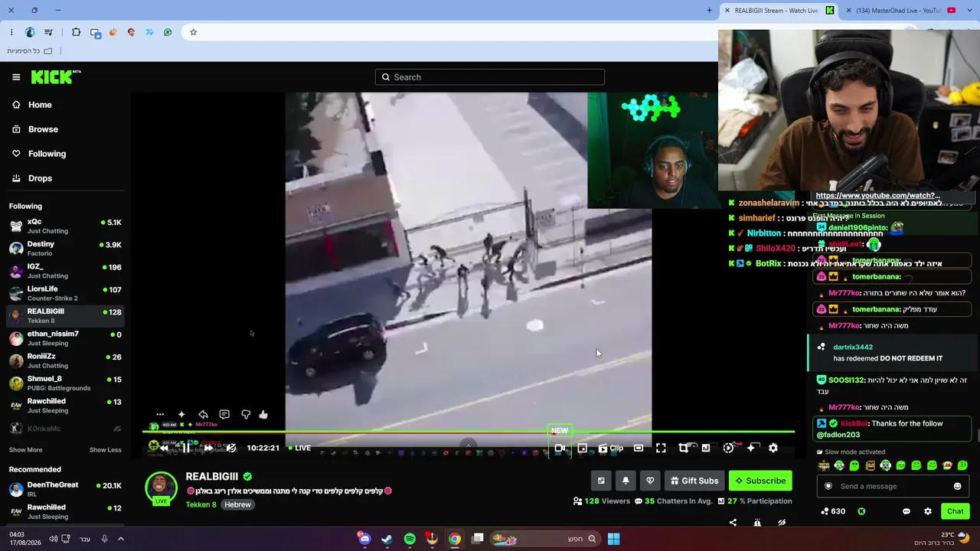Click the thumbs up icon on the video
The image size is (980, 551).
pos(263,415)
